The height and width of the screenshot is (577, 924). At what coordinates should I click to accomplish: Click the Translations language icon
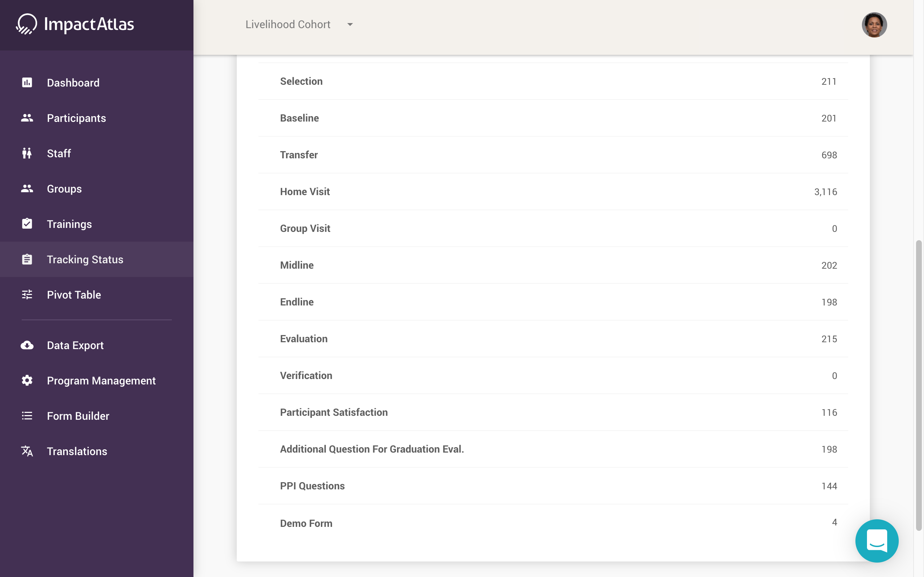click(27, 451)
